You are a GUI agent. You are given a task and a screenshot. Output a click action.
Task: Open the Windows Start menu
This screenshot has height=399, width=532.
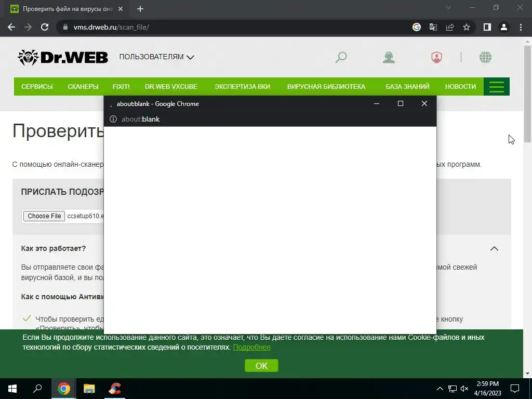(x=12, y=389)
